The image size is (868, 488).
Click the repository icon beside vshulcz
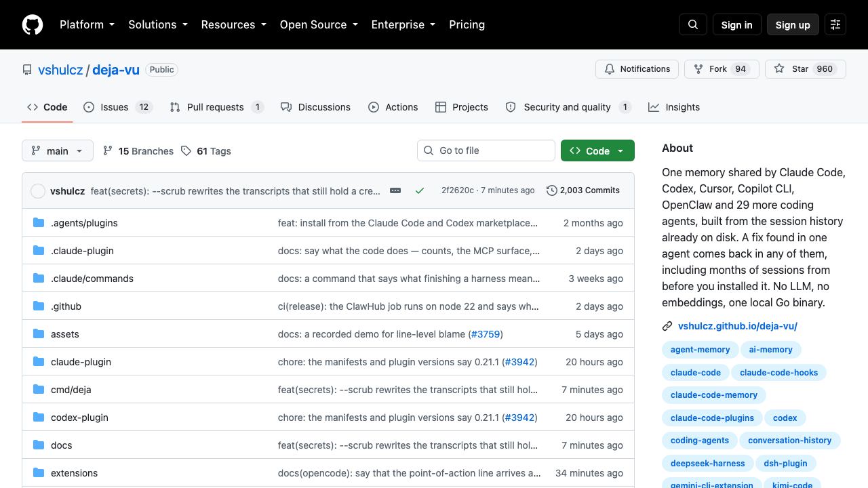point(27,70)
